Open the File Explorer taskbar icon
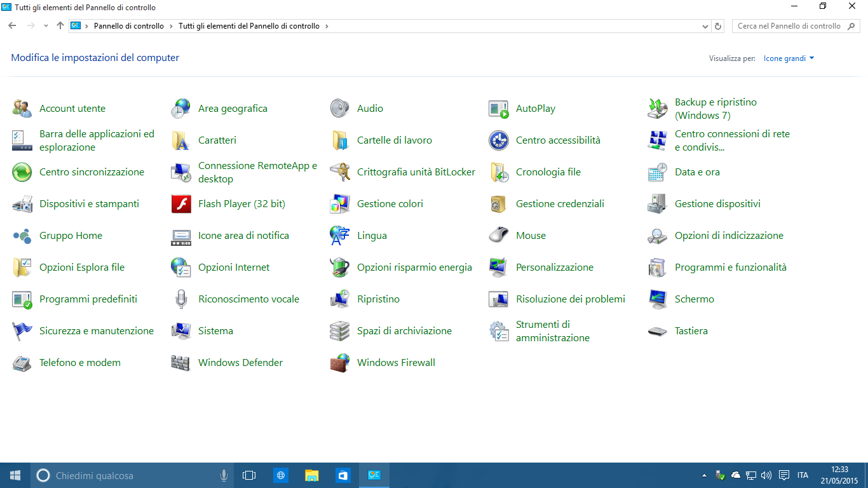The height and width of the screenshot is (488, 868). [x=311, y=475]
